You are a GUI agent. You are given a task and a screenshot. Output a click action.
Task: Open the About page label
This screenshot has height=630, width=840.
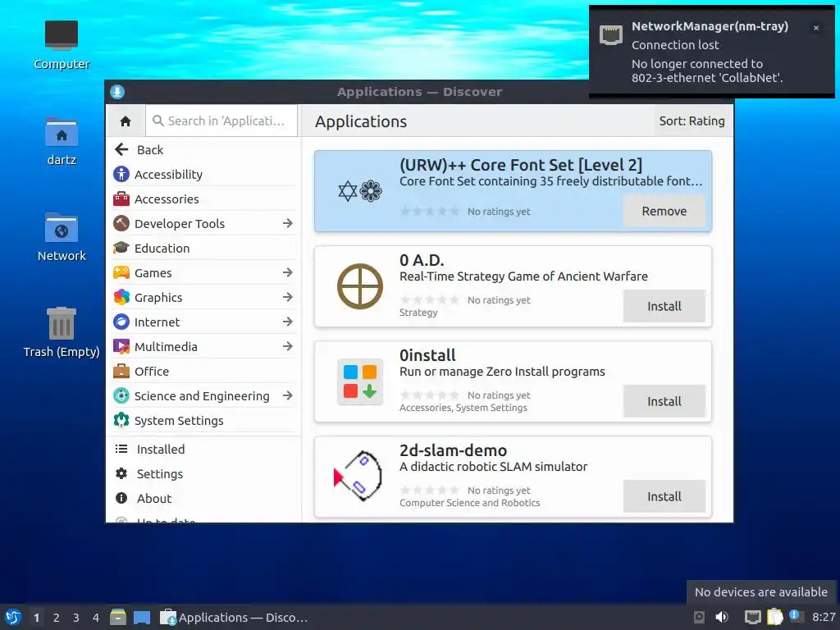tap(154, 499)
